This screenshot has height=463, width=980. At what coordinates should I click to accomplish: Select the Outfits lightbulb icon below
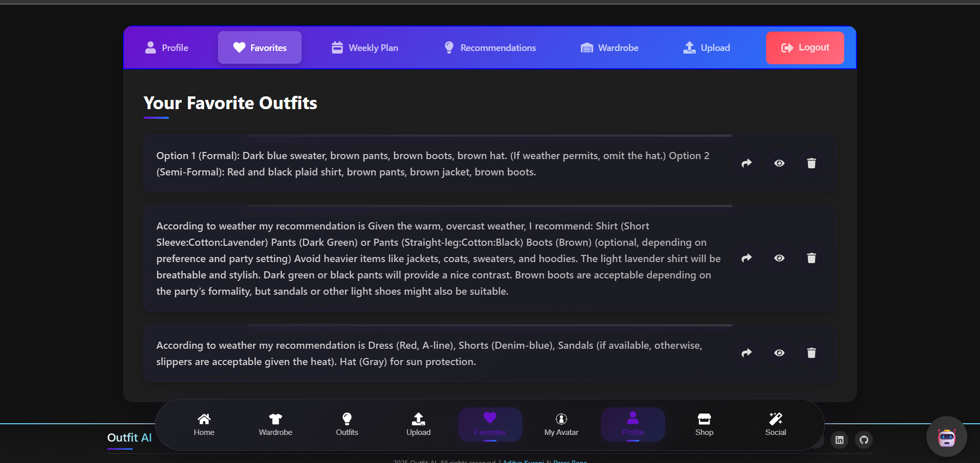click(347, 424)
